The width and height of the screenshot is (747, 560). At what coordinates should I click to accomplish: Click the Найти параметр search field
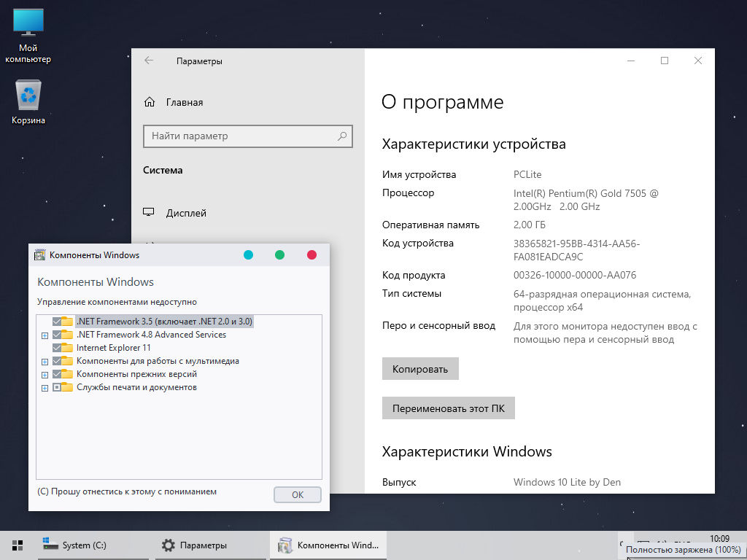(248, 136)
